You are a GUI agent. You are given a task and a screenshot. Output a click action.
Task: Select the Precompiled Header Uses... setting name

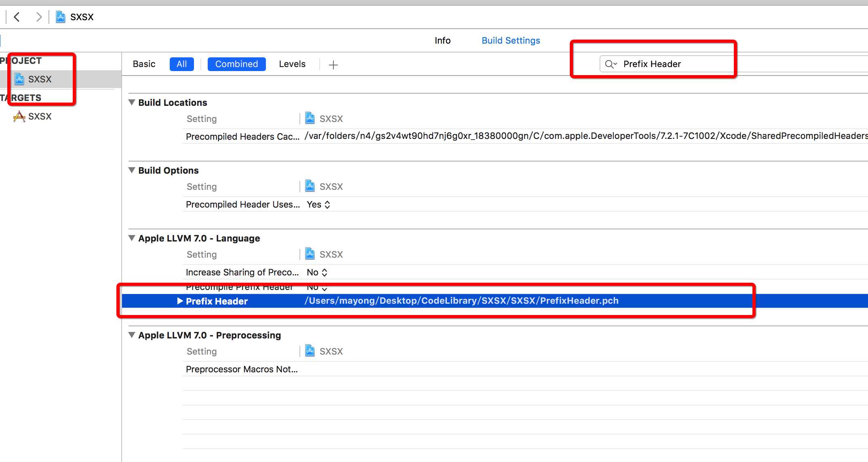tap(243, 204)
